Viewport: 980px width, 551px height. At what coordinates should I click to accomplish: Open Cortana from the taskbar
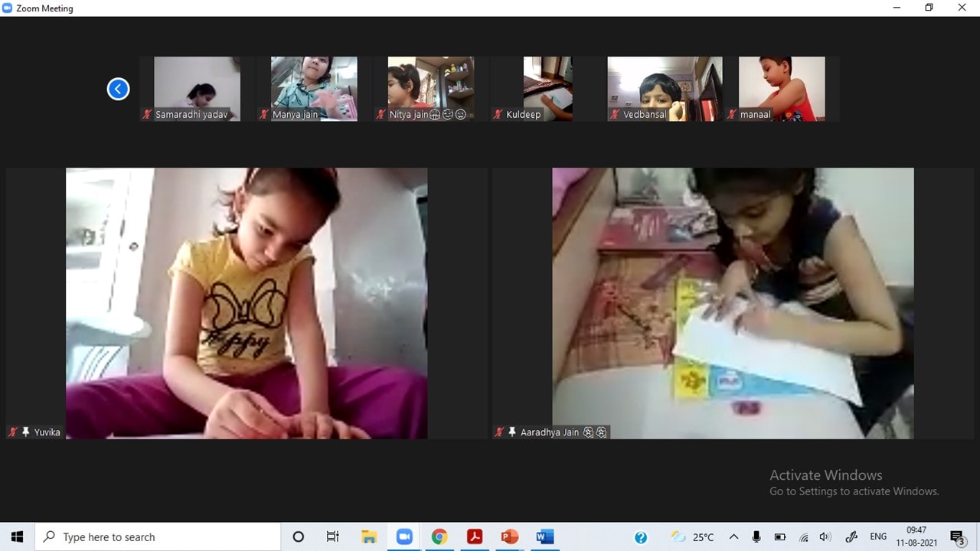pos(299,537)
